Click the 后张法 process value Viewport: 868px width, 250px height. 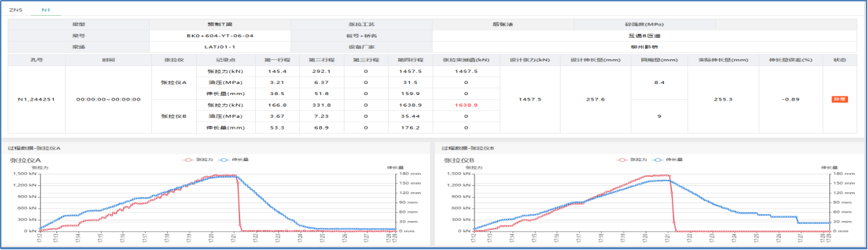[x=503, y=23]
